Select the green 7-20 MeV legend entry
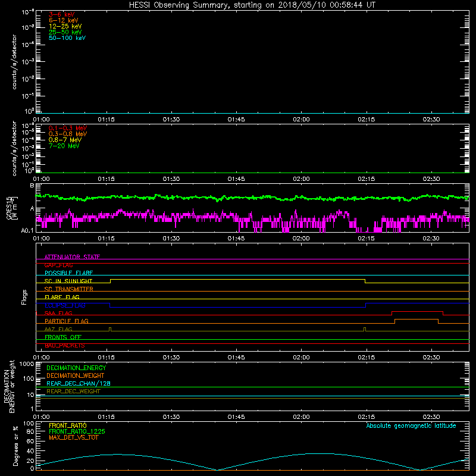The image size is (476, 476). pyautogui.click(x=64, y=146)
